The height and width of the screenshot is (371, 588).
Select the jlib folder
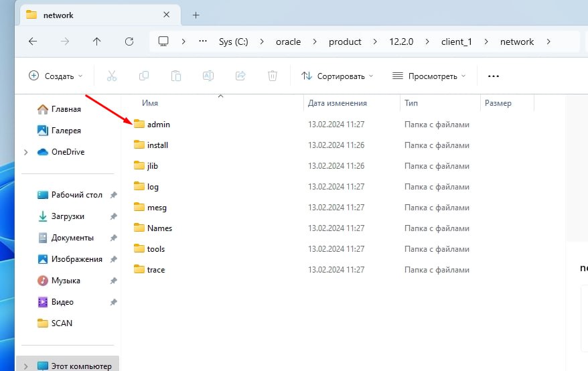146,166
